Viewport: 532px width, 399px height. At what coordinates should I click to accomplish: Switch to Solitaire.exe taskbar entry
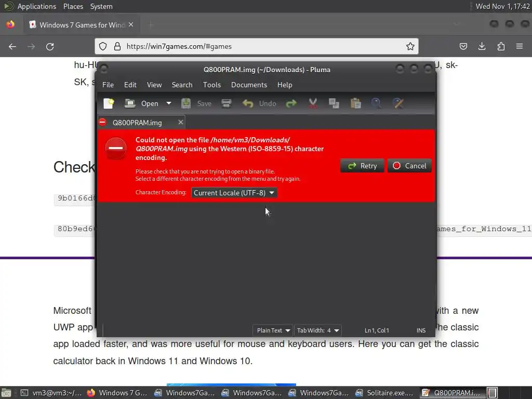(385, 393)
